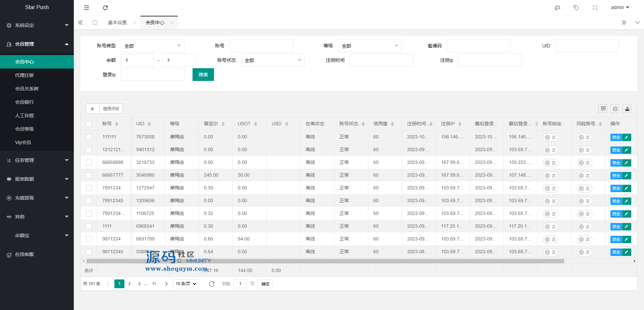Click the export icon above the table

click(x=627, y=108)
